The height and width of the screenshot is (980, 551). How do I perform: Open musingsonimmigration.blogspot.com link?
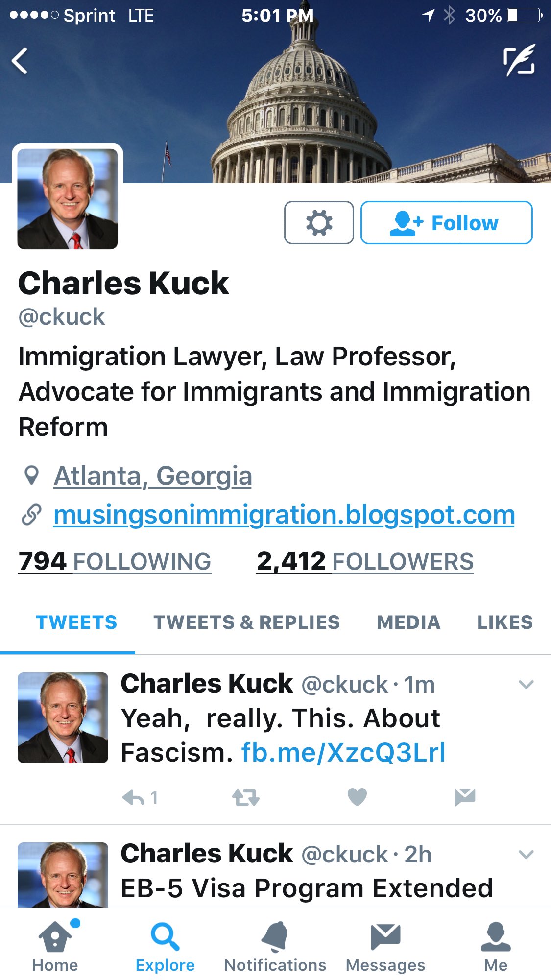(284, 515)
